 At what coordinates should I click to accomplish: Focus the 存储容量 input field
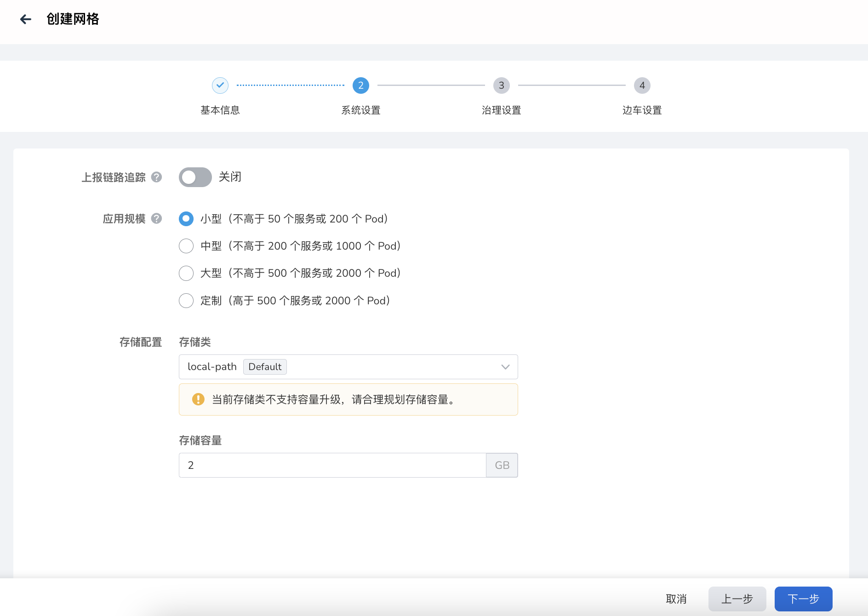[x=332, y=465]
